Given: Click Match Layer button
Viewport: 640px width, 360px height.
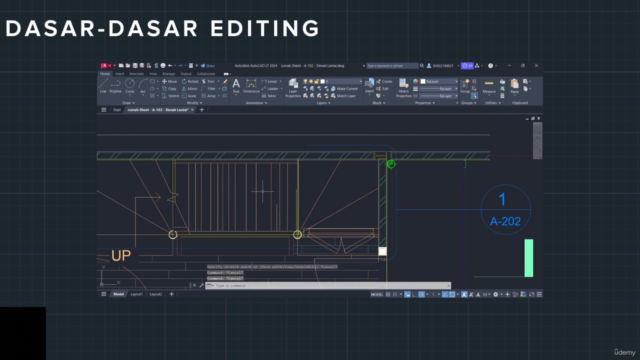Looking at the screenshot, I should pos(343,96).
